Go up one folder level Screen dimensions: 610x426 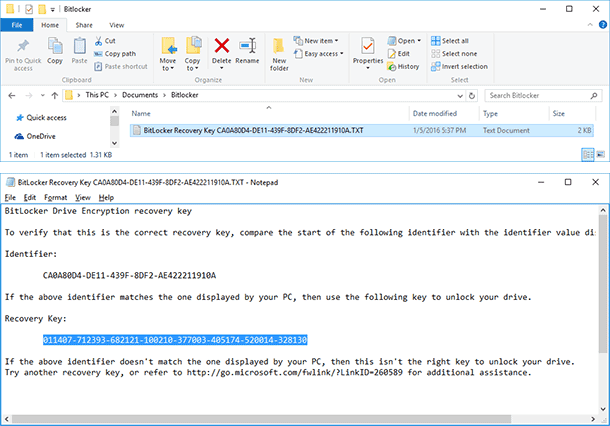(54, 95)
